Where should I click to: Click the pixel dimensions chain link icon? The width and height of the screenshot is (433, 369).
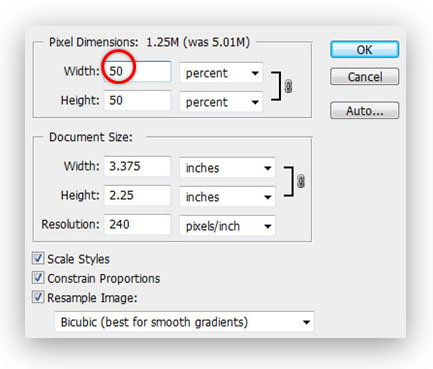click(289, 86)
